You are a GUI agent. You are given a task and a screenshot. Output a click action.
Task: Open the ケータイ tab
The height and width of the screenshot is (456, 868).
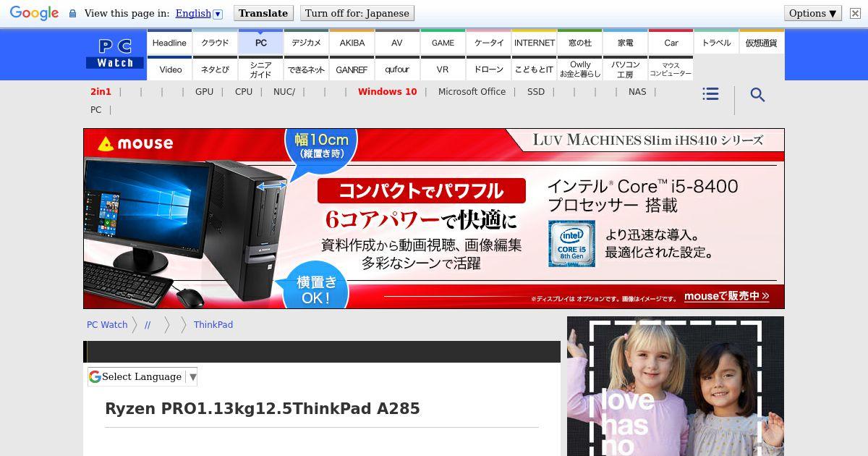[x=488, y=42]
